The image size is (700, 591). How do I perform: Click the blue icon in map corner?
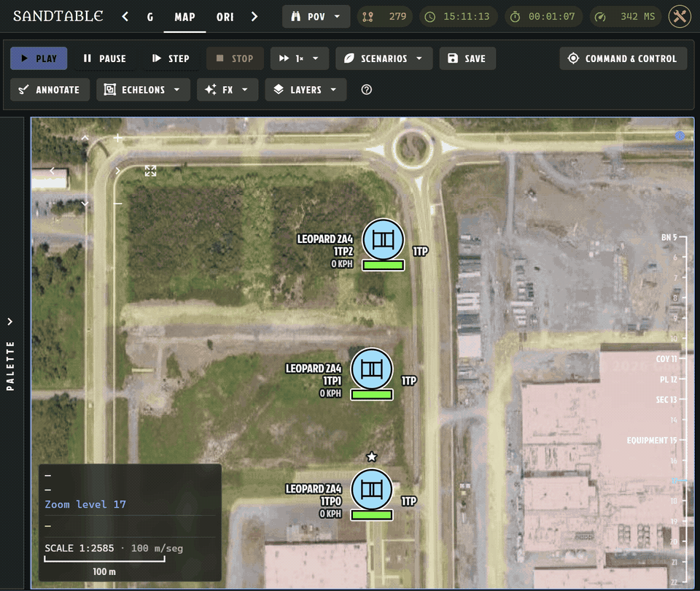click(x=680, y=136)
